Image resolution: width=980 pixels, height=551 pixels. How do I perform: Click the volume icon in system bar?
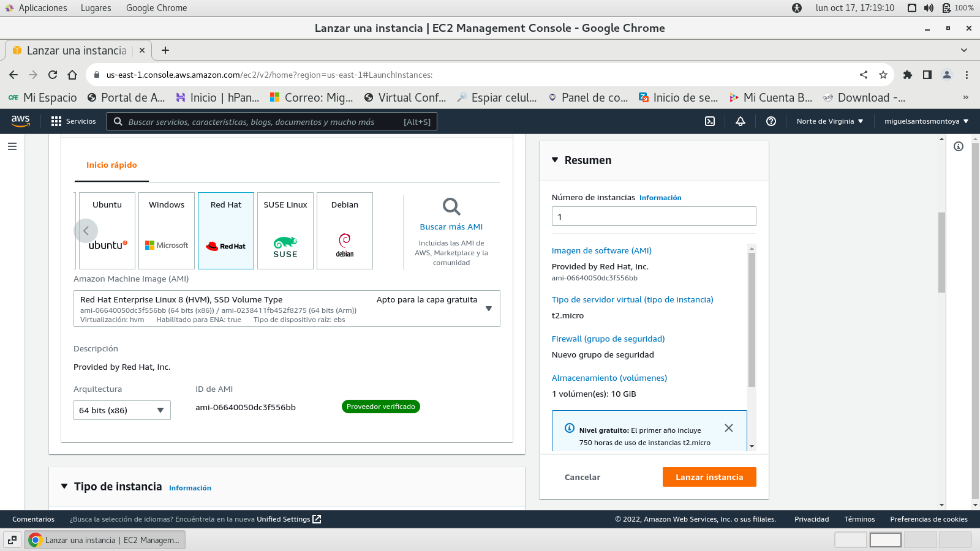click(x=929, y=8)
